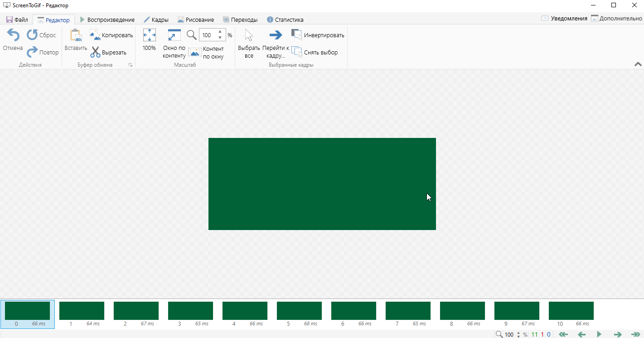Click the green frame preview canvas
The image size is (644, 338).
(x=322, y=184)
